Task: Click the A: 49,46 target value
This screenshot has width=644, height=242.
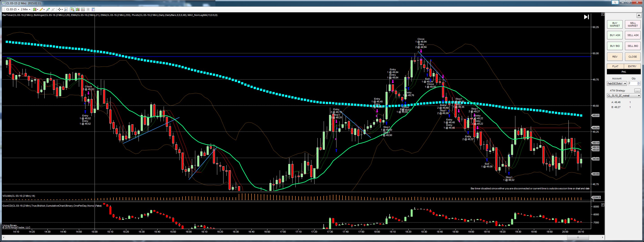Action: click(616, 102)
